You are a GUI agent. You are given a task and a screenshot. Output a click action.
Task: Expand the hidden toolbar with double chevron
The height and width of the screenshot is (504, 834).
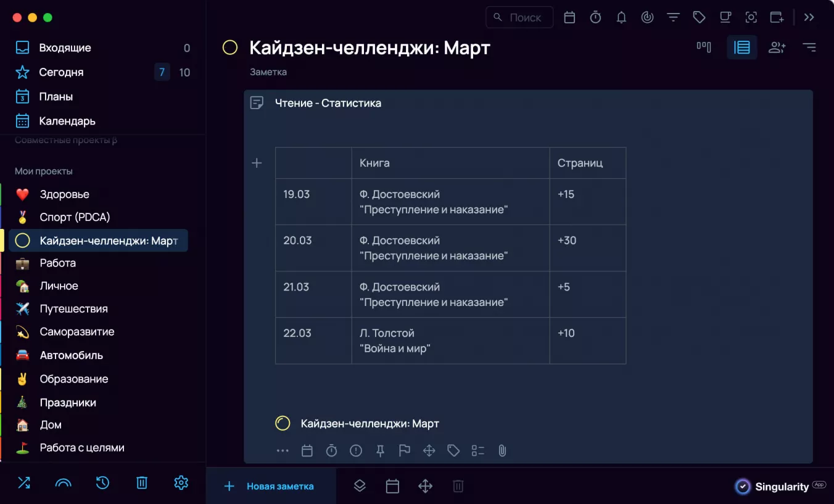tap(809, 17)
